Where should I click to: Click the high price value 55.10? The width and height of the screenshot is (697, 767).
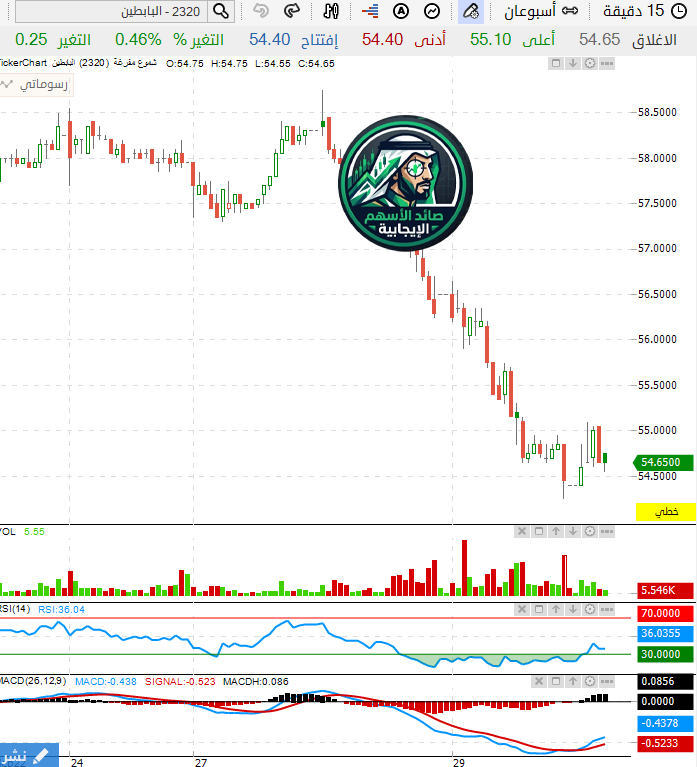(x=490, y=40)
